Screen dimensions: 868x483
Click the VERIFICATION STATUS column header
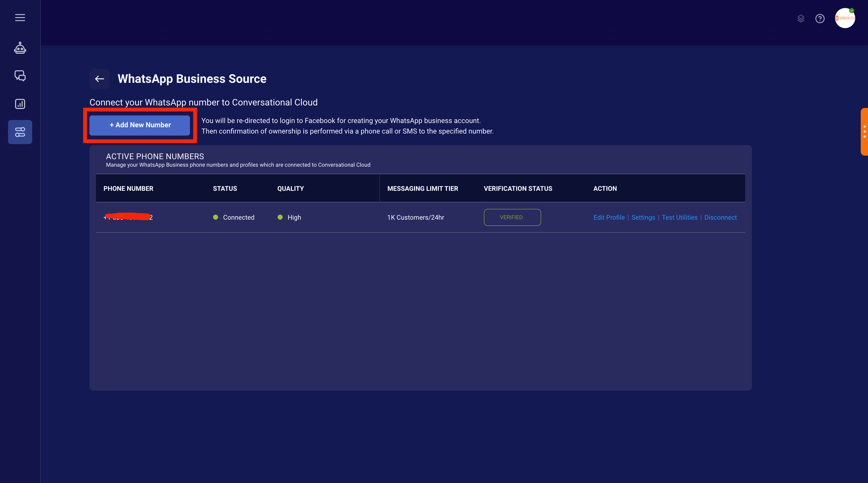[x=518, y=189]
